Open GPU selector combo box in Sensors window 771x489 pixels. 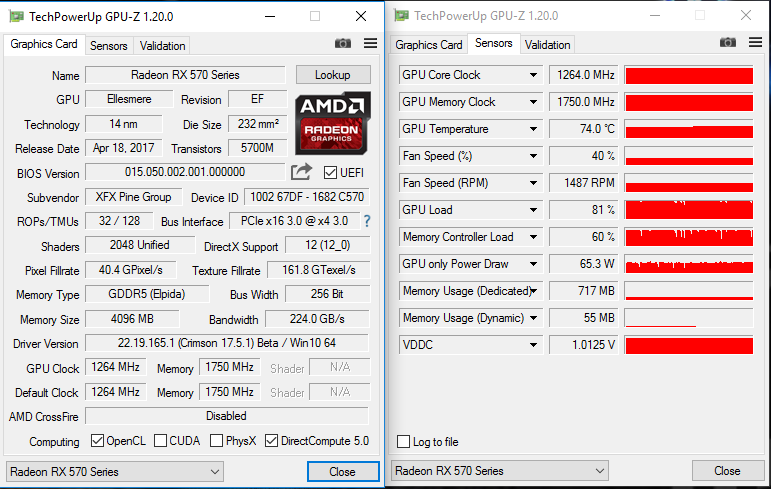tap(500, 471)
